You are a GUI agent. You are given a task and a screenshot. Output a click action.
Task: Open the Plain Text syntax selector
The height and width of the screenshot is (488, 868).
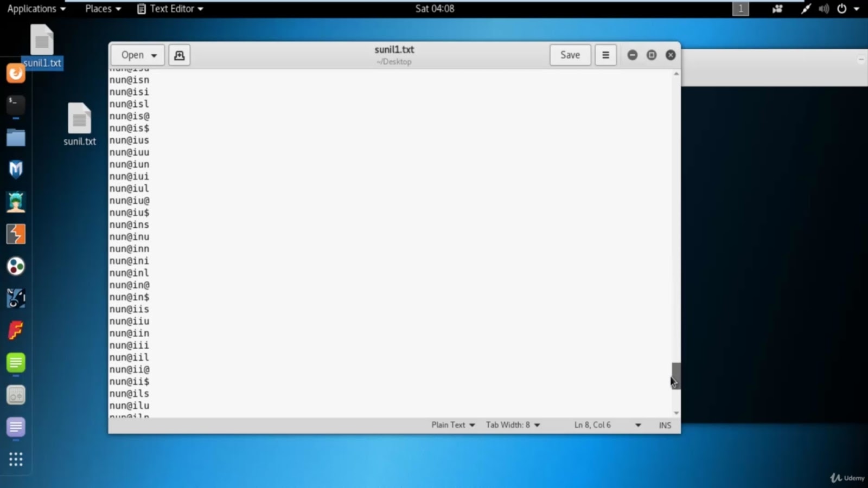pyautogui.click(x=452, y=425)
